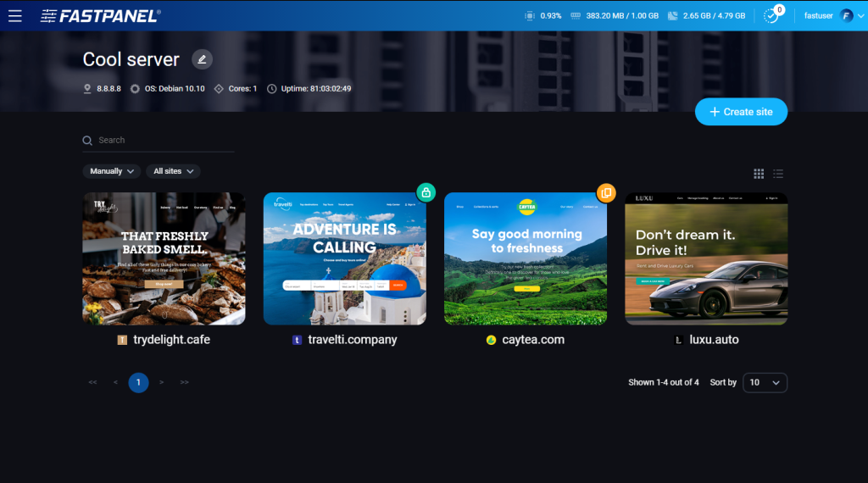The height and width of the screenshot is (483, 868).
Task: Switch to list view
Action: [x=778, y=174]
